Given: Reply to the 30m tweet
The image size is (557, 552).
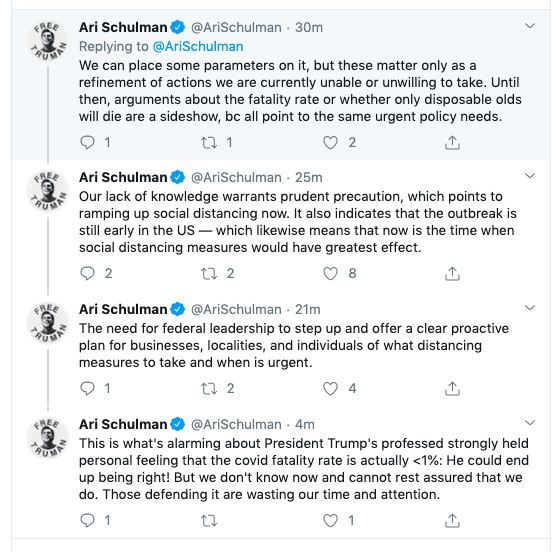Looking at the screenshot, I should pos(87,142).
